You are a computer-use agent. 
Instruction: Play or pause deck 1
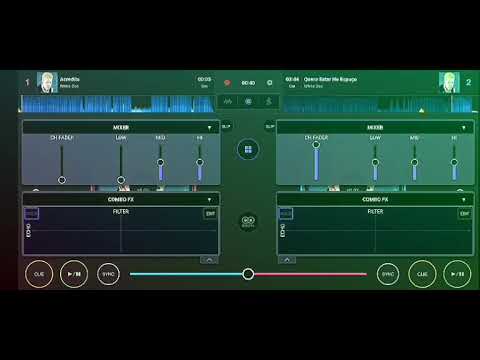(74, 274)
